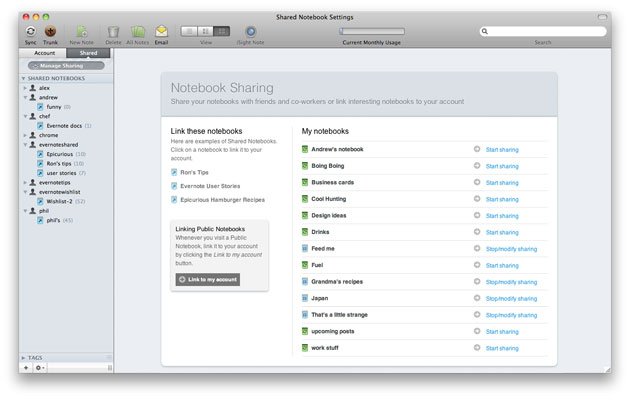Click Boing Boing notebook icon
Screen dimensions: 630x399
(305, 166)
